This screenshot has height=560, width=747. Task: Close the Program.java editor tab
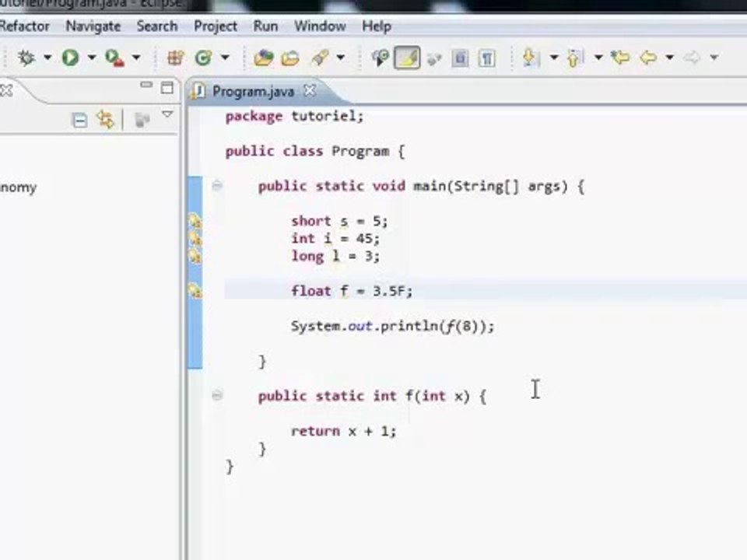310,90
